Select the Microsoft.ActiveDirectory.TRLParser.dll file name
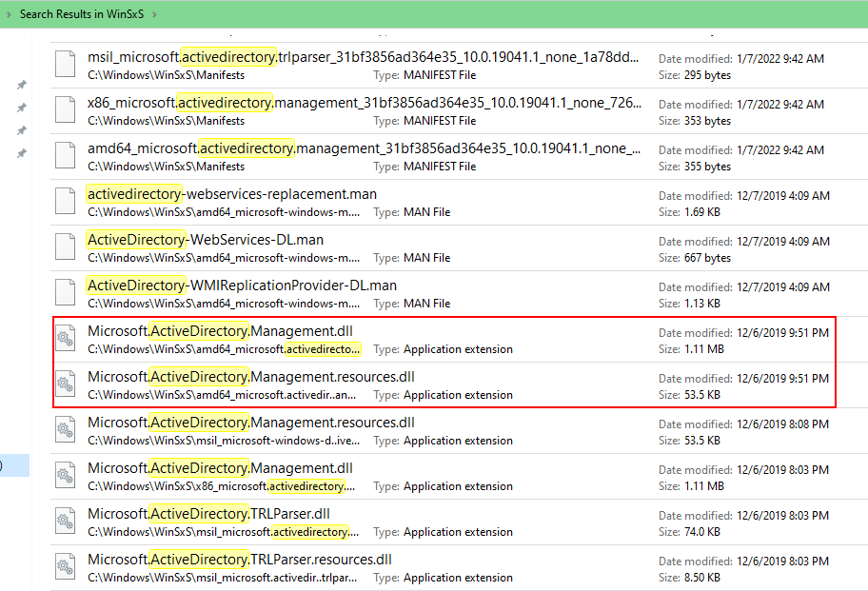Image resolution: width=868 pixels, height=591 pixels. click(208, 514)
